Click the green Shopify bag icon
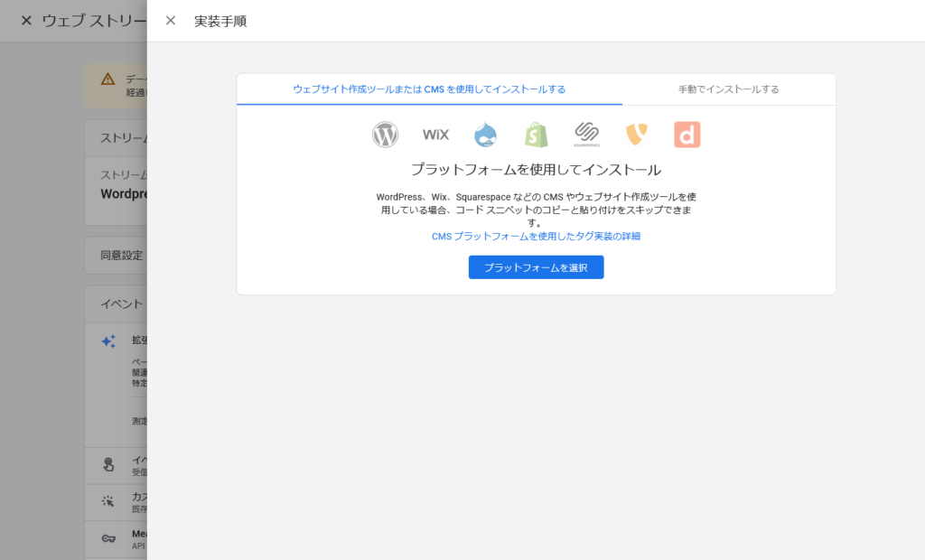The width and height of the screenshot is (925, 560). coord(537,135)
